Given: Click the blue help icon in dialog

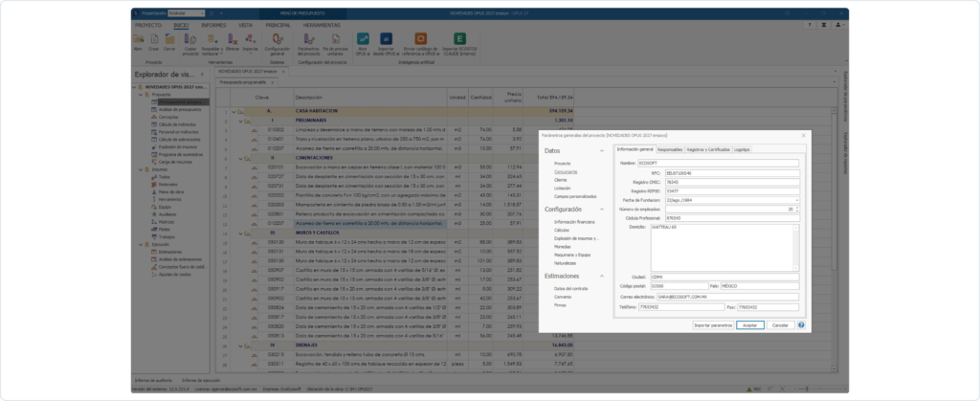Looking at the screenshot, I should (x=801, y=324).
